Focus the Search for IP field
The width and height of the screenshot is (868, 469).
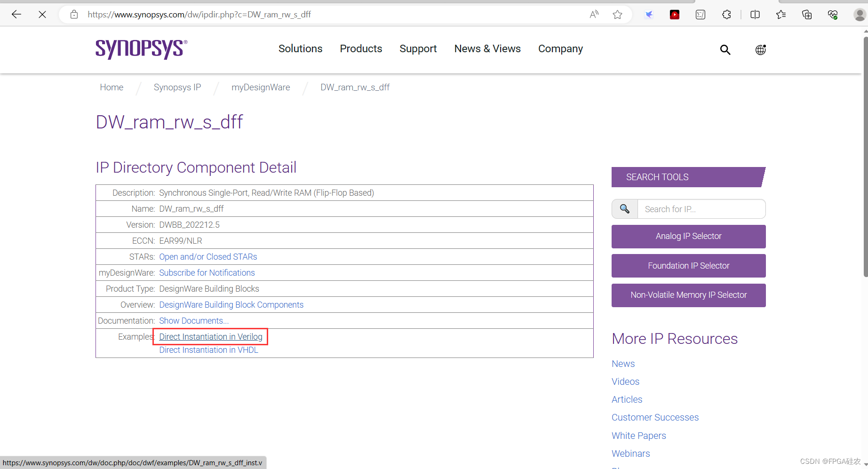pyautogui.click(x=701, y=209)
